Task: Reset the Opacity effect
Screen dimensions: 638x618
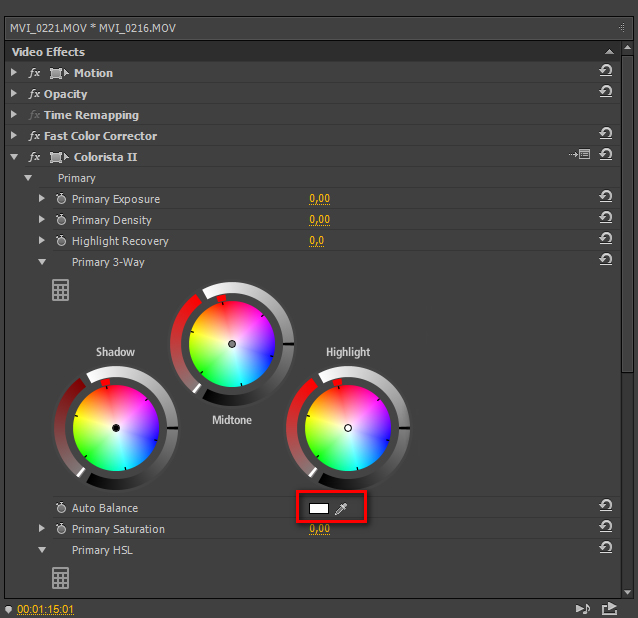Action: (x=605, y=91)
